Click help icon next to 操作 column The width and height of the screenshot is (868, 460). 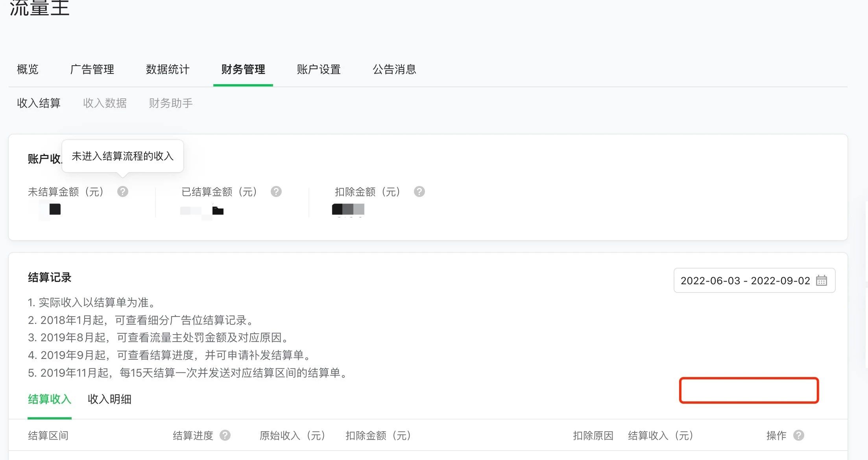pos(799,435)
